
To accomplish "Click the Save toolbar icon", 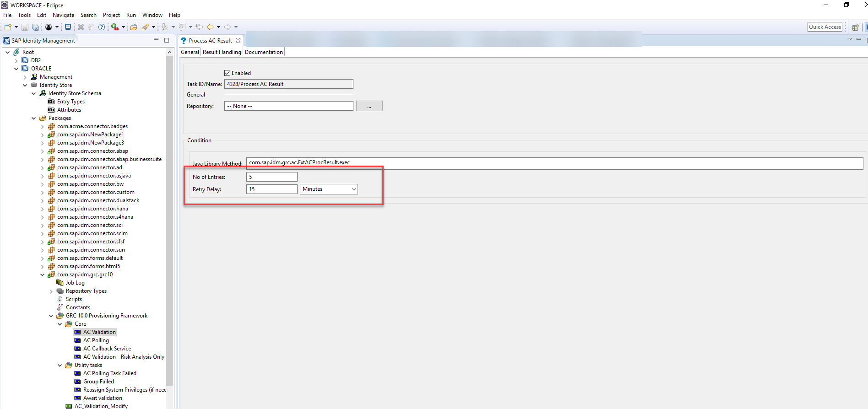I will point(25,27).
